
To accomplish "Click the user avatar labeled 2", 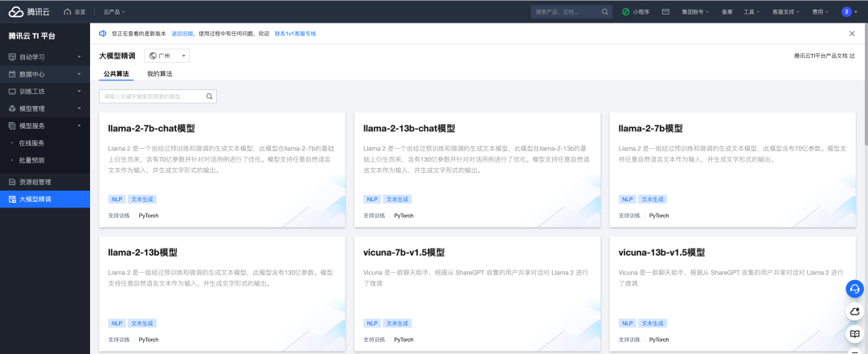I will (846, 11).
